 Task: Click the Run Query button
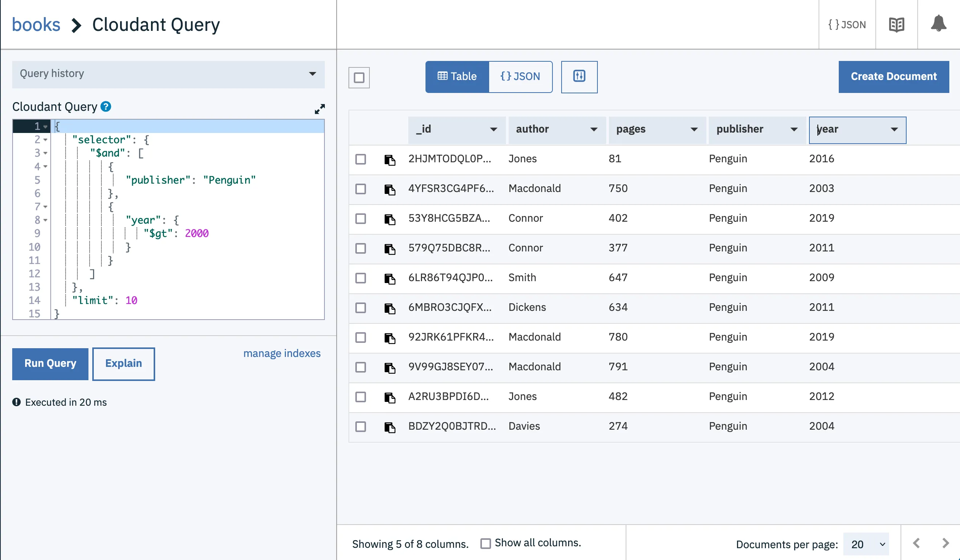(50, 364)
